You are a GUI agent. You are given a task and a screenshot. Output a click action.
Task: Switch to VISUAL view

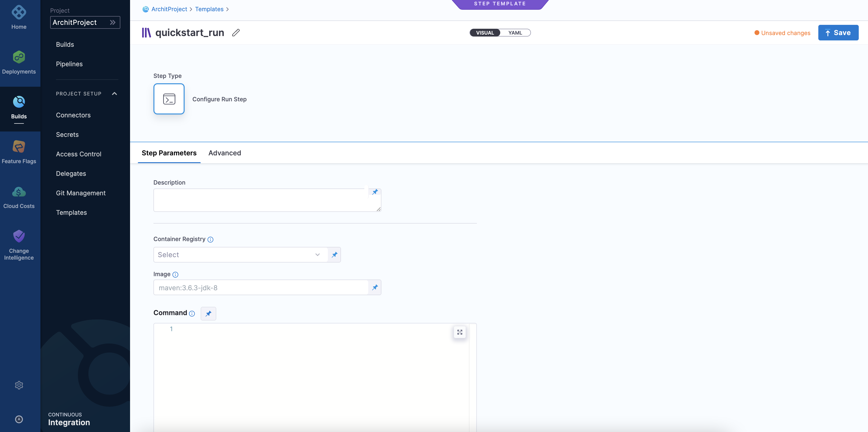pos(485,33)
